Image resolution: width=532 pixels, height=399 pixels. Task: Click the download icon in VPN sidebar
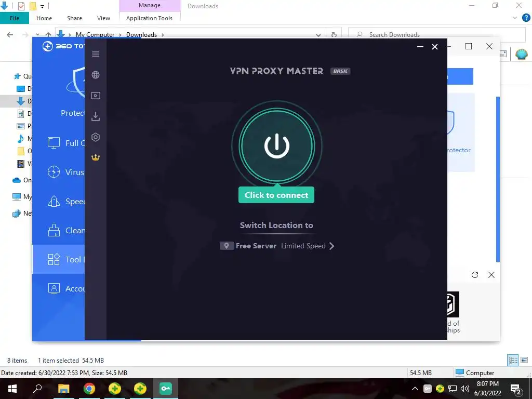click(x=96, y=116)
